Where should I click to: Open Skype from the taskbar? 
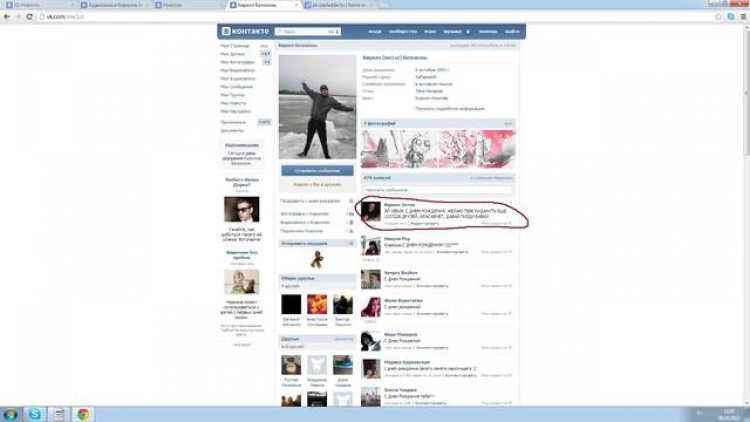pos(35,413)
